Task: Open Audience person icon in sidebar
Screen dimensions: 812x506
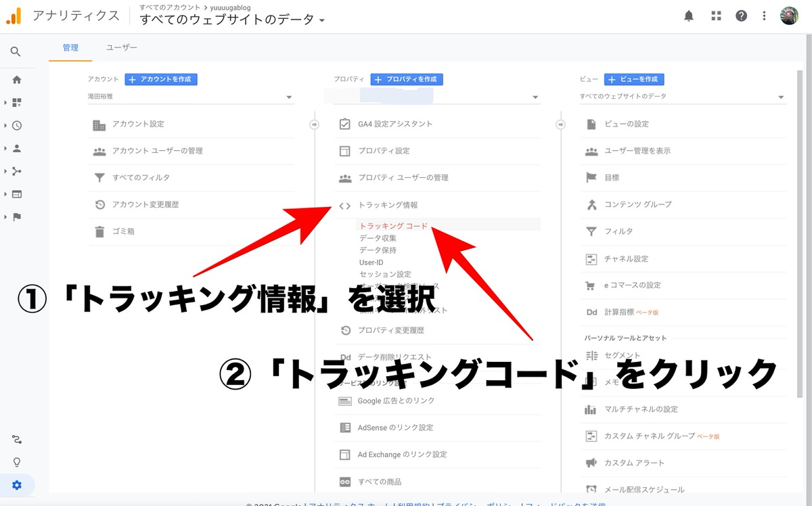Action: tap(17, 148)
